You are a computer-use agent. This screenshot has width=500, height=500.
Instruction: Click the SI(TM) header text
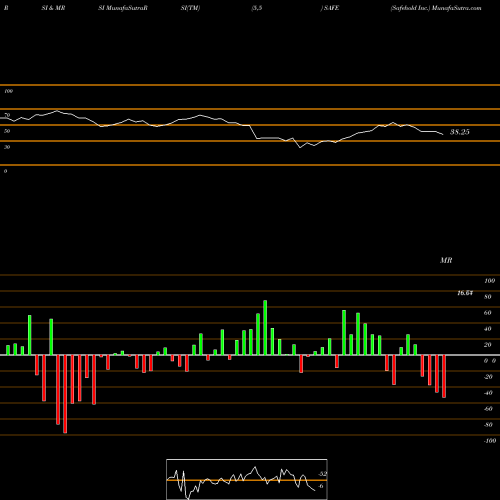(x=190, y=8)
